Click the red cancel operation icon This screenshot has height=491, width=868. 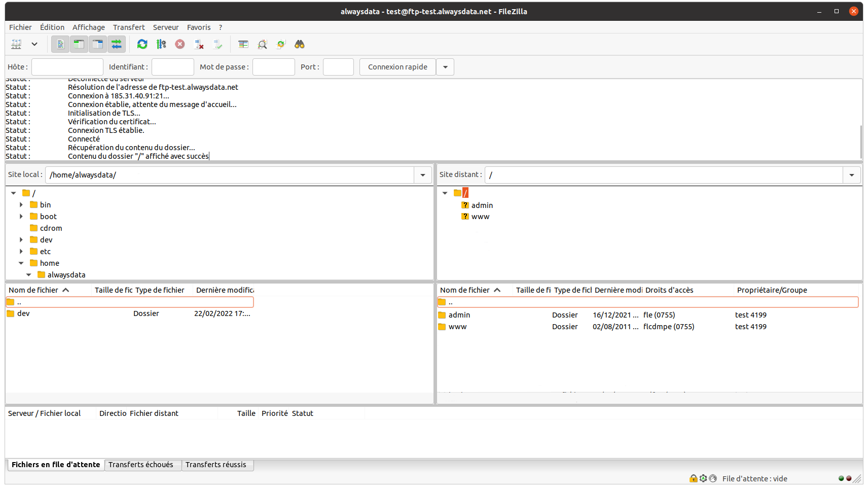click(x=180, y=45)
